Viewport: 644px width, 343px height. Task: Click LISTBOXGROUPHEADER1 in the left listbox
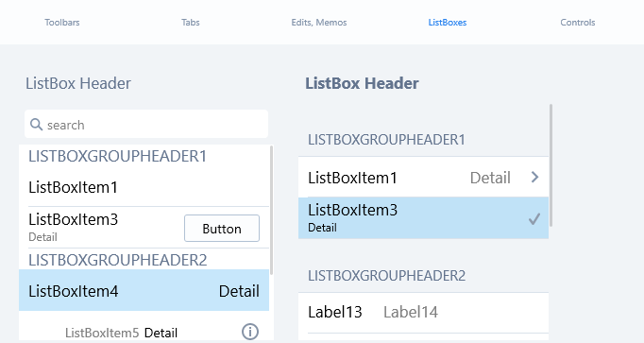[117, 157]
